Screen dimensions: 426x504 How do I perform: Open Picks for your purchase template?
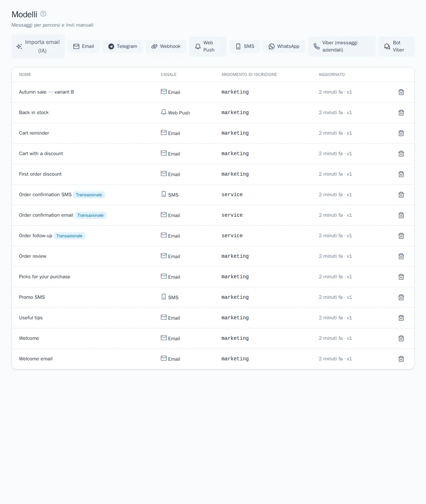tap(45, 277)
